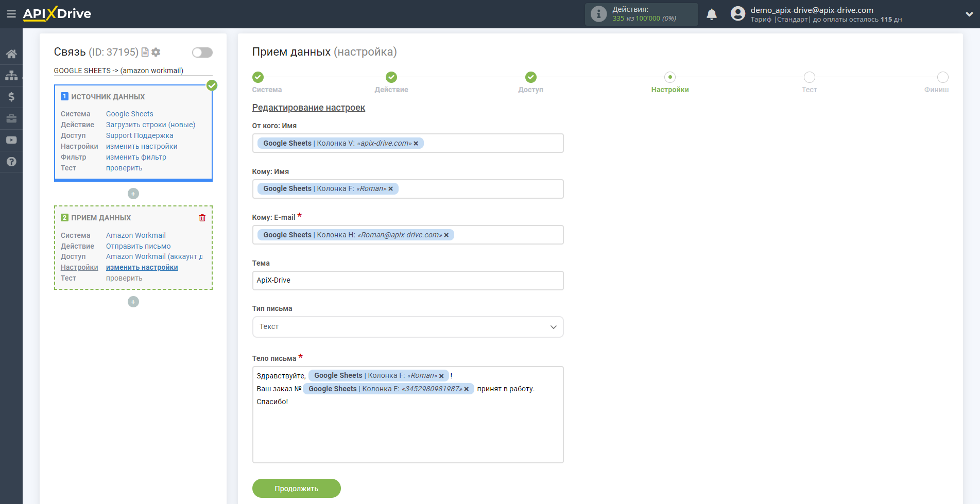Open Отправить письмо action link
Viewport: 980px width, 504px height.
[x=138, y=246]
